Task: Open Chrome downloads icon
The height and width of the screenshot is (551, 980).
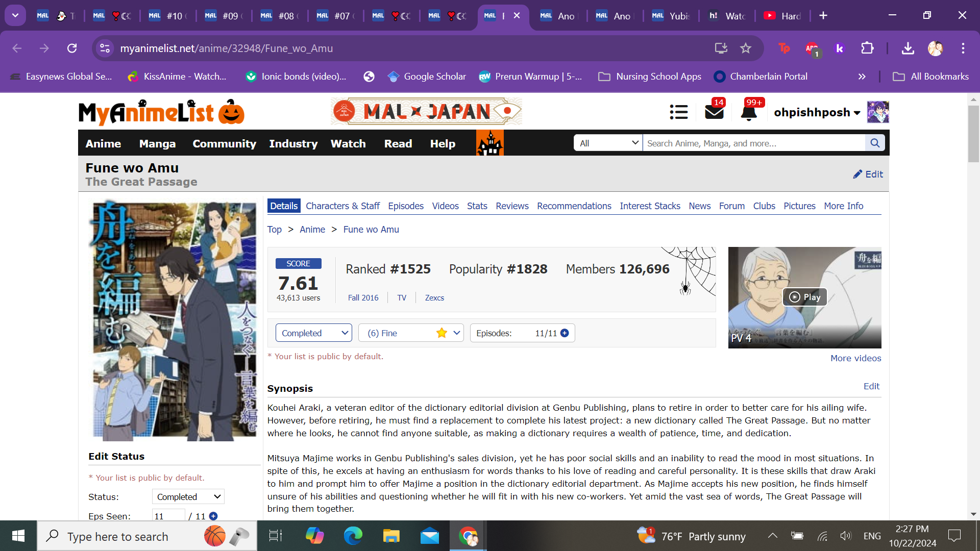Action: coord(908,48)
